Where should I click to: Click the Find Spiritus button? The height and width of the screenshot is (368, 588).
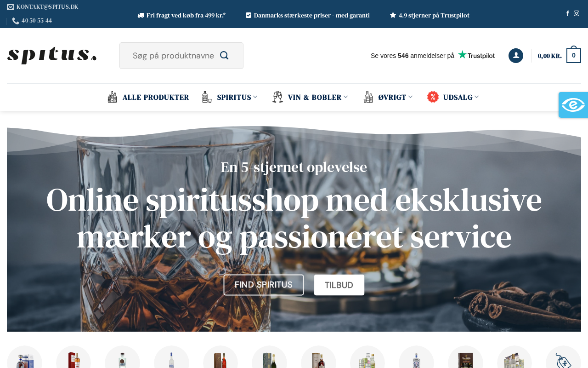point(264,285)
